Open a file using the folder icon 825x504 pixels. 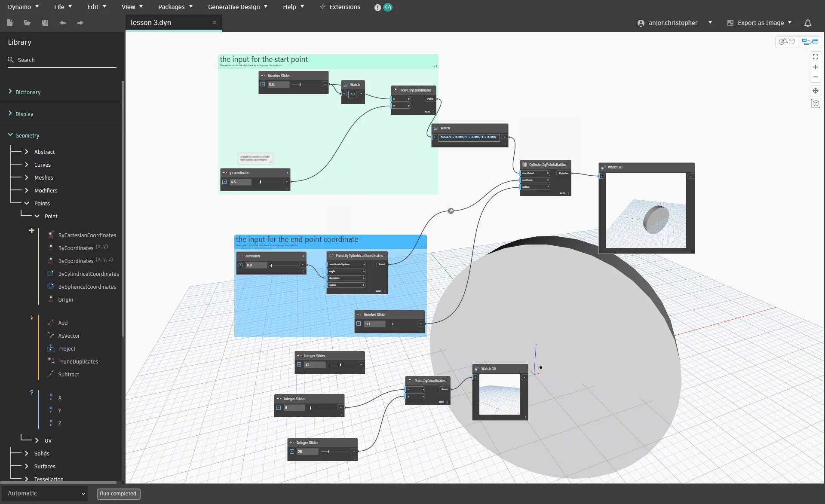click(27, 23)
